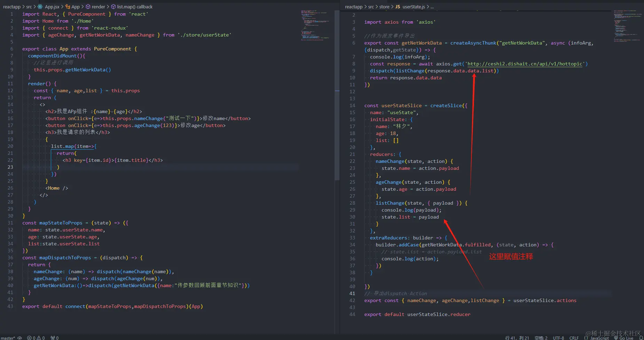Viewport: 644px width, 340px height.
Task: Click 'react-redux' import string
Action: click(110, 28)
